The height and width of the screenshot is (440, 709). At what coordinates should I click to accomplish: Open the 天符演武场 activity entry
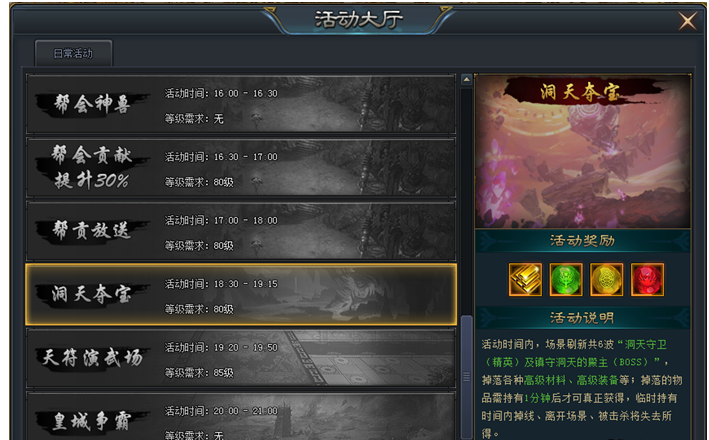pyautogui.click(x=241, y=358)
